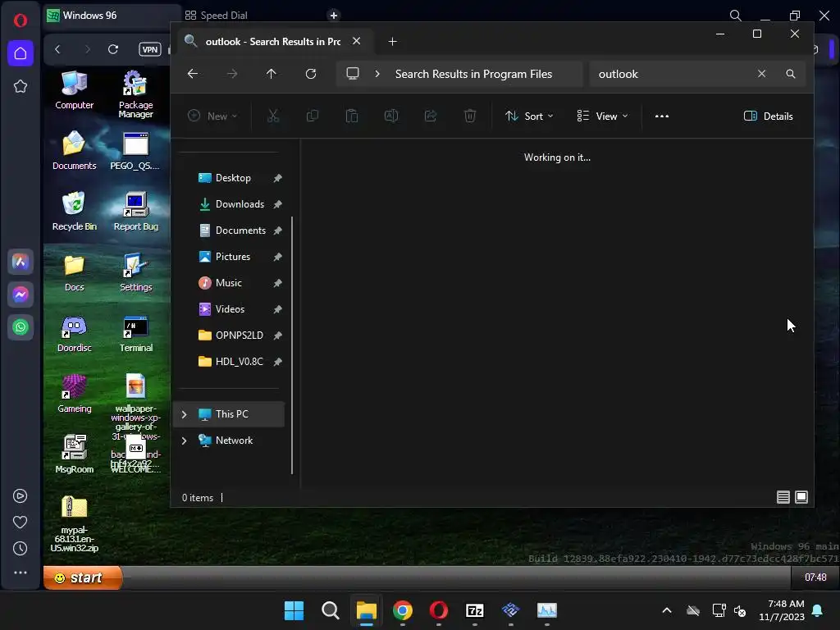Open Opera sidebar three-dots menu
The width and height of the screenshot is (840, 630).
[x=21, y=572]
